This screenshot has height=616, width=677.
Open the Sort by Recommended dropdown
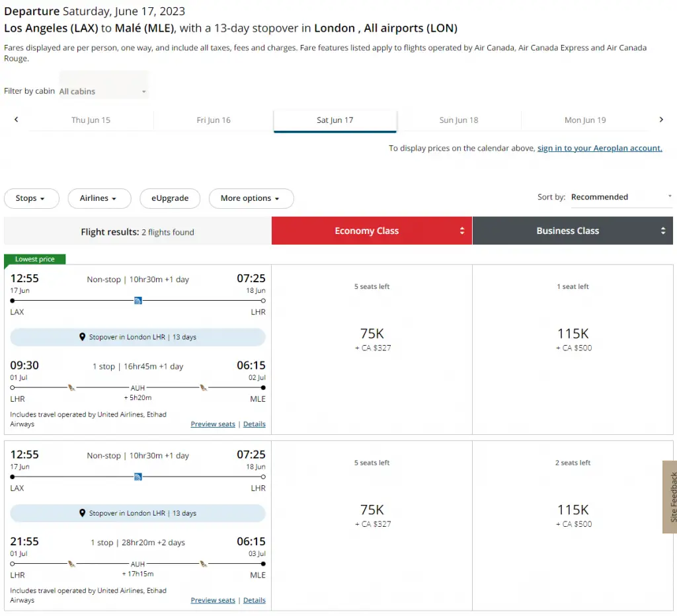tap(620, 197)
